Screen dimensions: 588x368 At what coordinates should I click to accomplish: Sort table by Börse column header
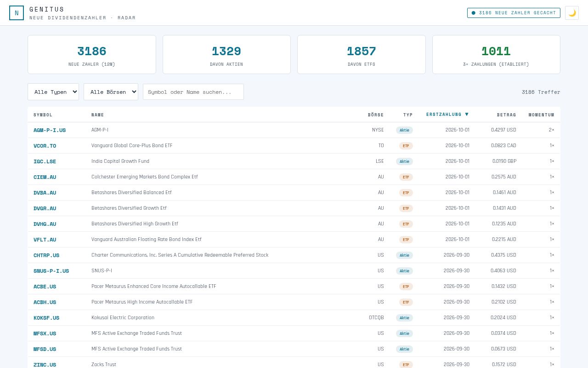(x=376, y=115)
